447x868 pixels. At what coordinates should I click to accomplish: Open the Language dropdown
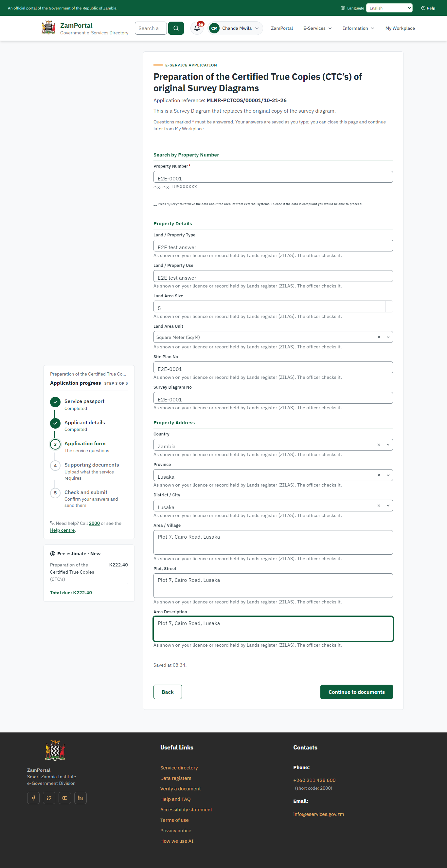tap(389, 8)
